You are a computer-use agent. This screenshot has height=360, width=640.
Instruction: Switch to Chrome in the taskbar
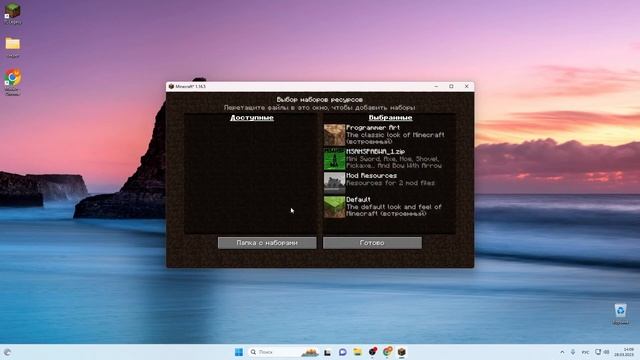(x=387, y=352)
